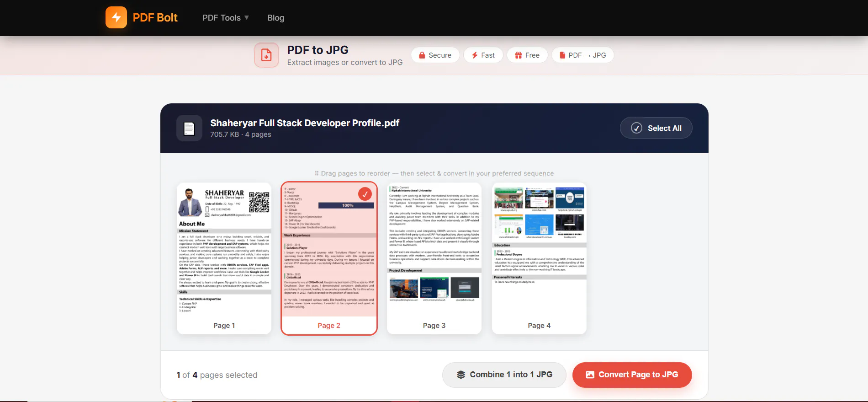Select the Page 3 thumbnail

(434, 258)
